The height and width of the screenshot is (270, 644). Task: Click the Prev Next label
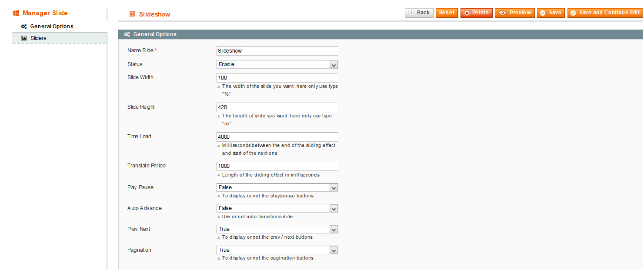pyautogui.click(x=139, y=229)
